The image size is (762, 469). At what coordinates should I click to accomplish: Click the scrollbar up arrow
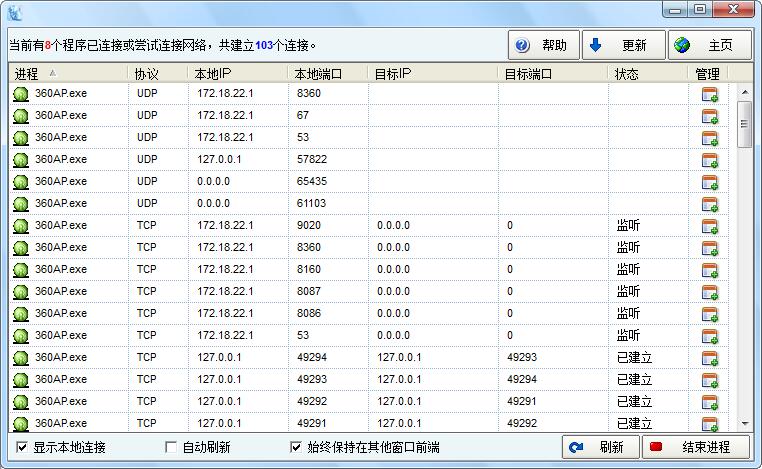point(745,92)
